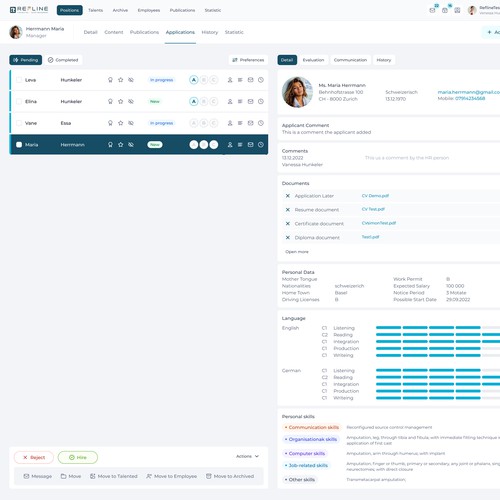Image resolution: width=500 pixels, height=500 pixels.
Task: Click the Refline logo
Action: point(29,10)
